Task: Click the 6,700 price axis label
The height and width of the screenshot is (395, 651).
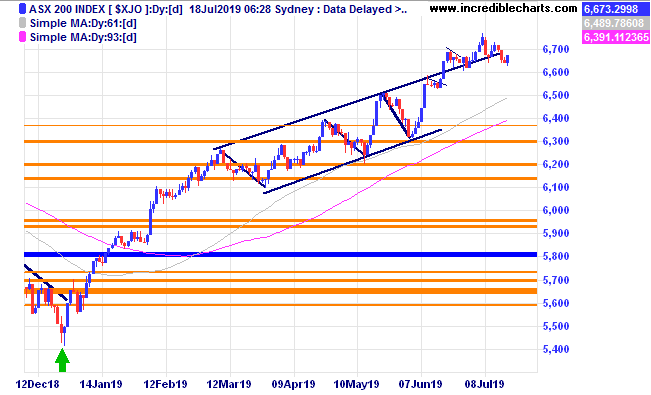Action: tap(556, 49)
